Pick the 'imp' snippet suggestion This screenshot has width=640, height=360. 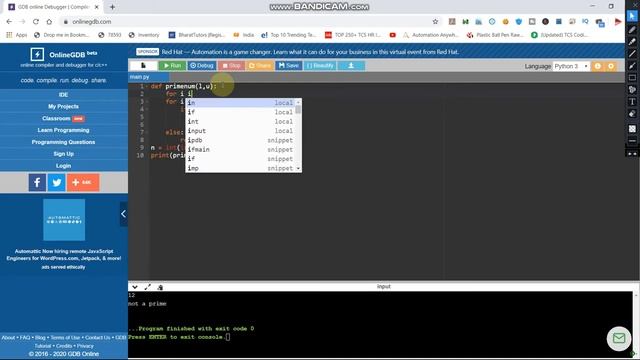click(x=241, y=168)
